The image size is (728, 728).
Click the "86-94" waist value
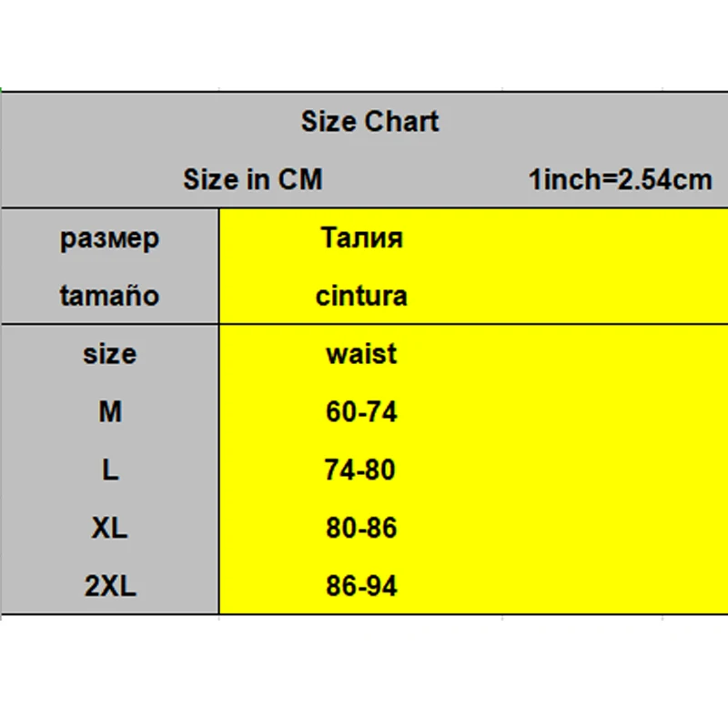click(361, 586)
